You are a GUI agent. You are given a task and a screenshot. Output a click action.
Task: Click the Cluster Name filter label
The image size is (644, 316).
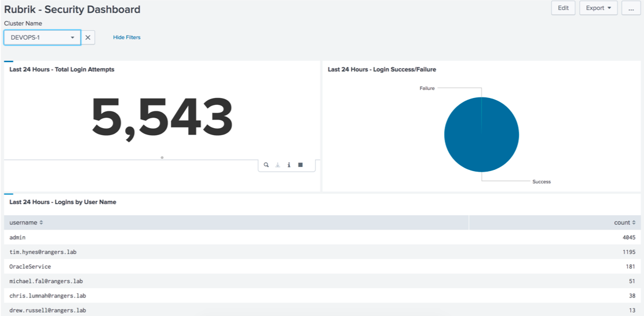23,23
